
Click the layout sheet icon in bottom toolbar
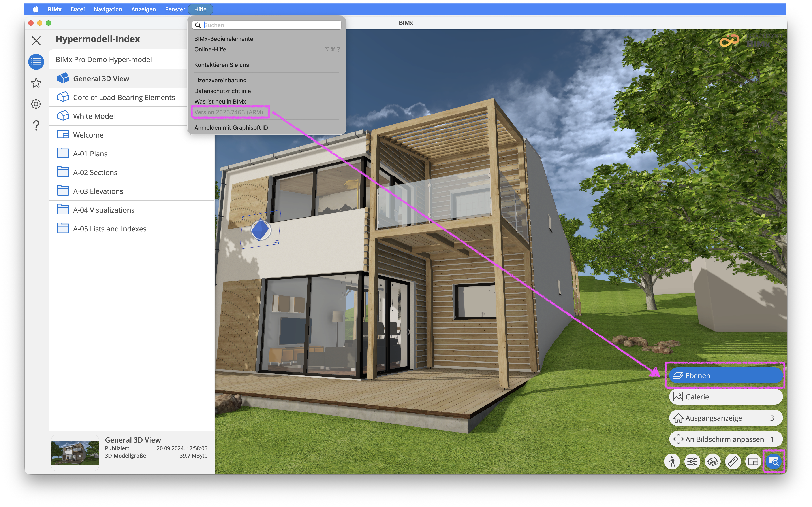[753, 462]
